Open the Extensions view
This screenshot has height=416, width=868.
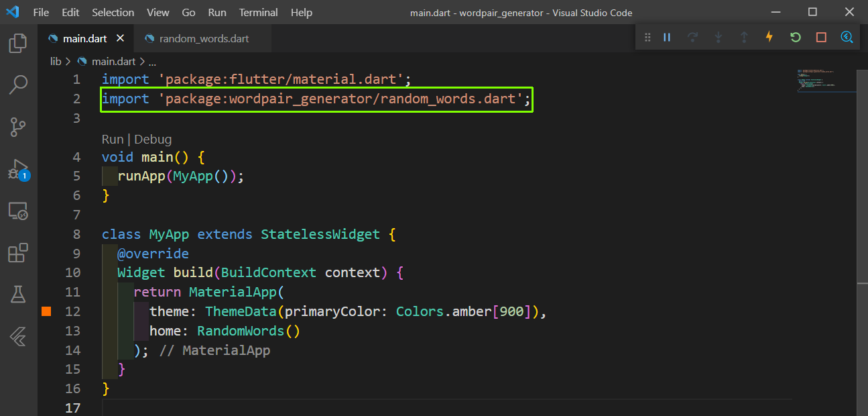point(18,253)
